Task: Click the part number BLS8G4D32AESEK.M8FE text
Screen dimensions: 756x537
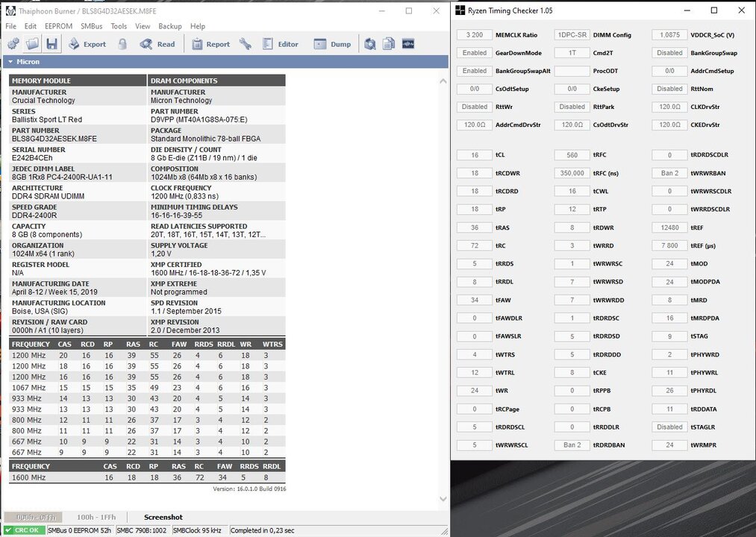Action: [x=54, y=139]
